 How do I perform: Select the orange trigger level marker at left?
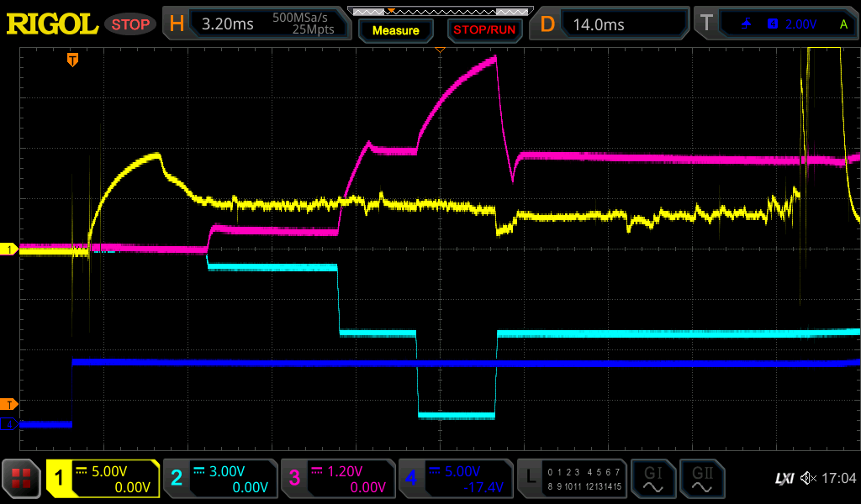[10, 404]
